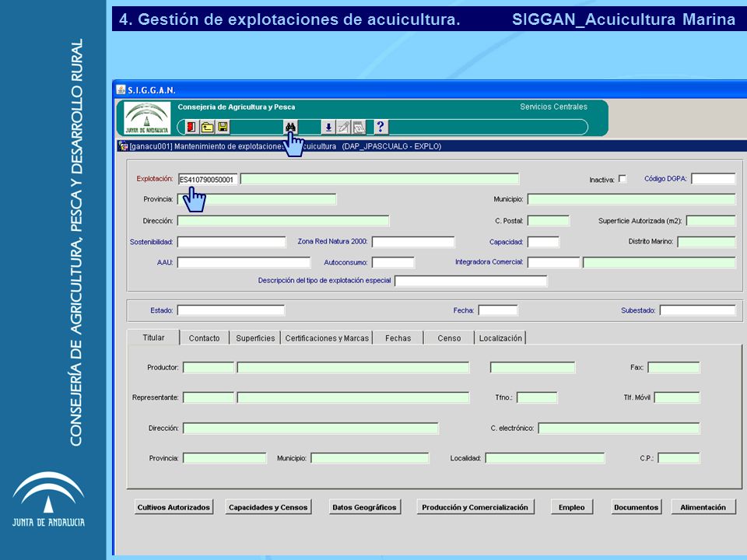Focus the Distrito Marino field
747x560 pixels.
tap(707, 242)
